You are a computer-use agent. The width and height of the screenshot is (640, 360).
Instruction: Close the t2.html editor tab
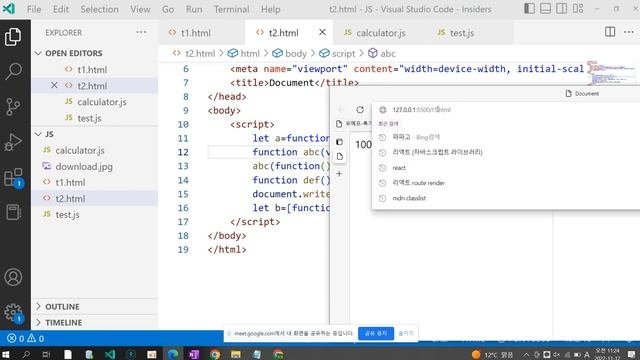pos(322,32)
